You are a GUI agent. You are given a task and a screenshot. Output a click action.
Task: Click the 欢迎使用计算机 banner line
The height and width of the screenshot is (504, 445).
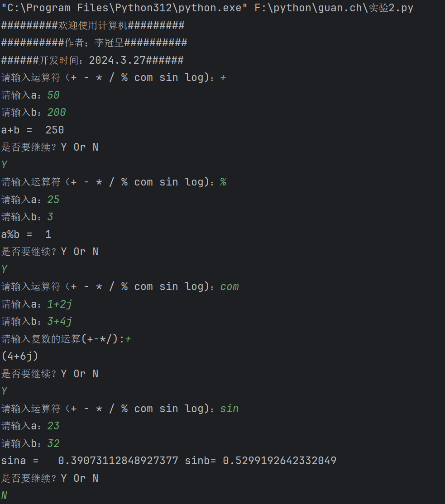coord(93,25)
